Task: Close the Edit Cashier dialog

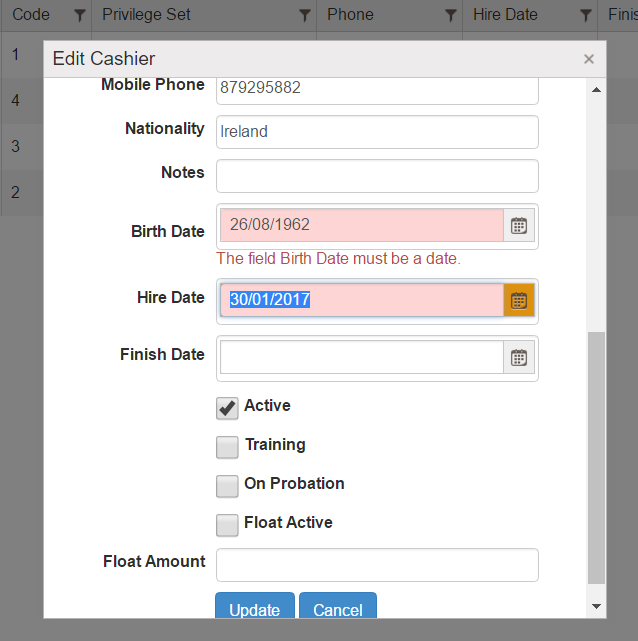Action: tap(589, 59)
